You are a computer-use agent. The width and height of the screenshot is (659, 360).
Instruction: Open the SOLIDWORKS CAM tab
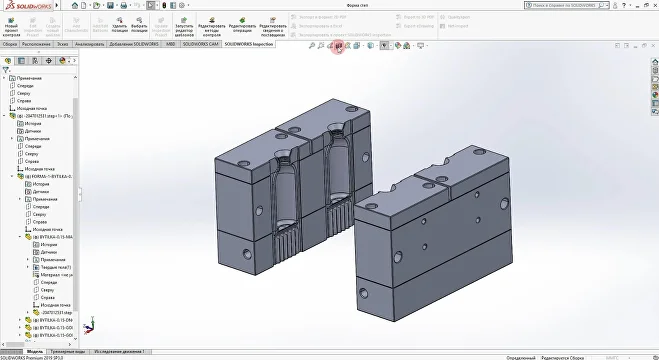pos(200,44)
